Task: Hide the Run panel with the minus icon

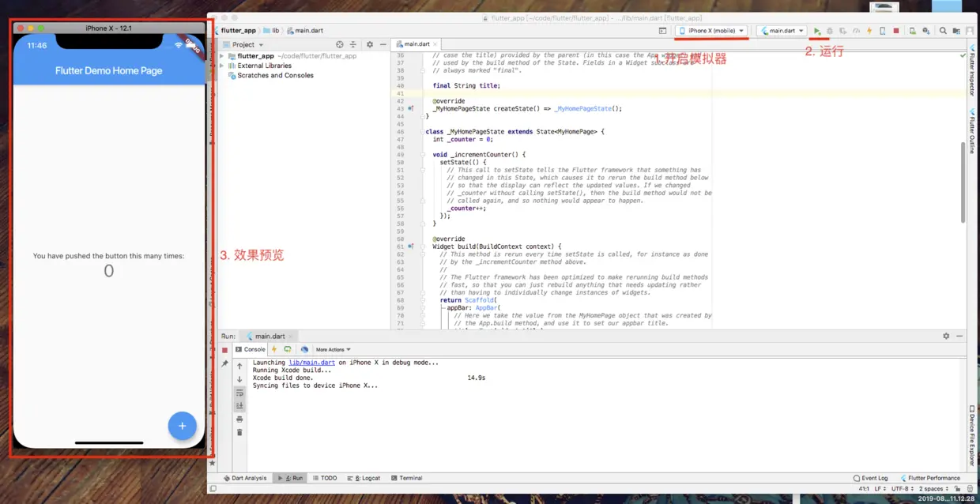Action: point(960,336)
